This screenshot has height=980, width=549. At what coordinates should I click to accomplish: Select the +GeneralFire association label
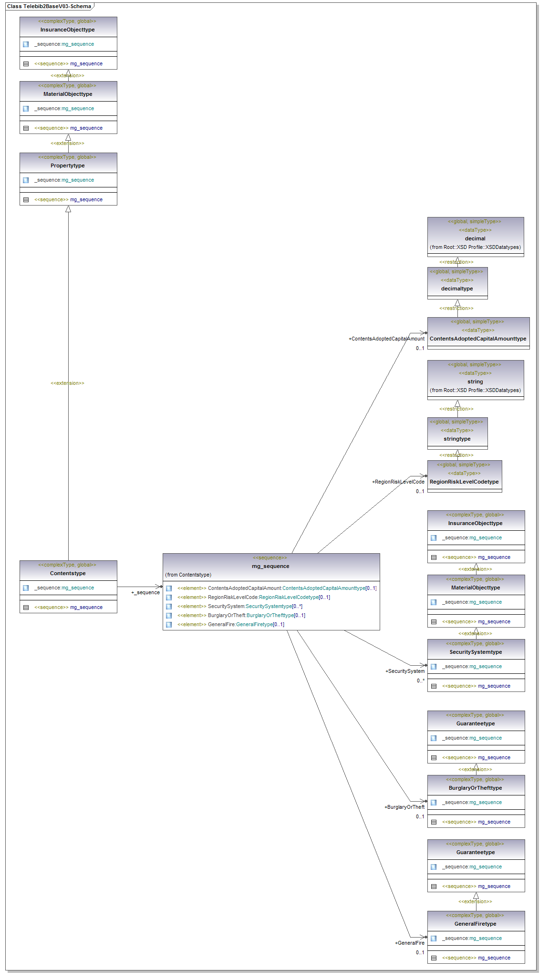[409, 943]
